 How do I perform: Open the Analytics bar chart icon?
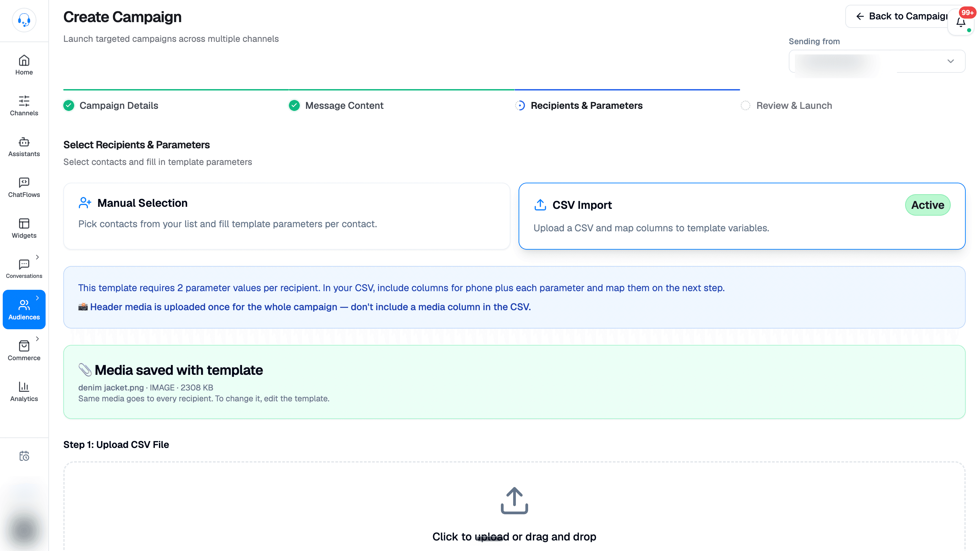24,386
